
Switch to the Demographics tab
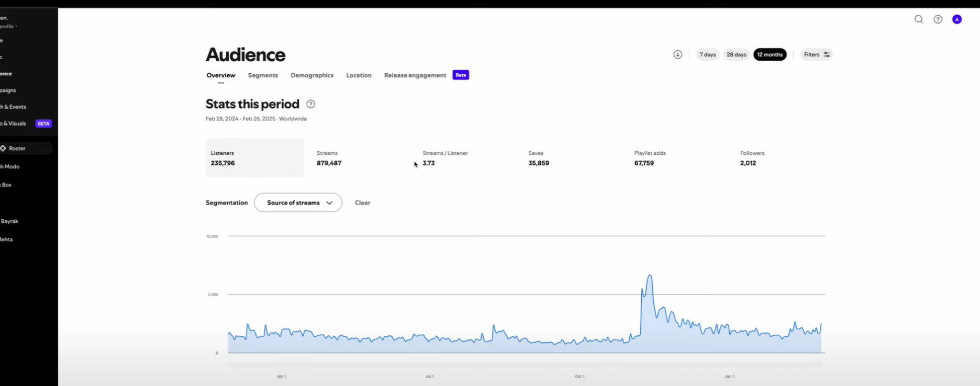click(x=312, y=75)
